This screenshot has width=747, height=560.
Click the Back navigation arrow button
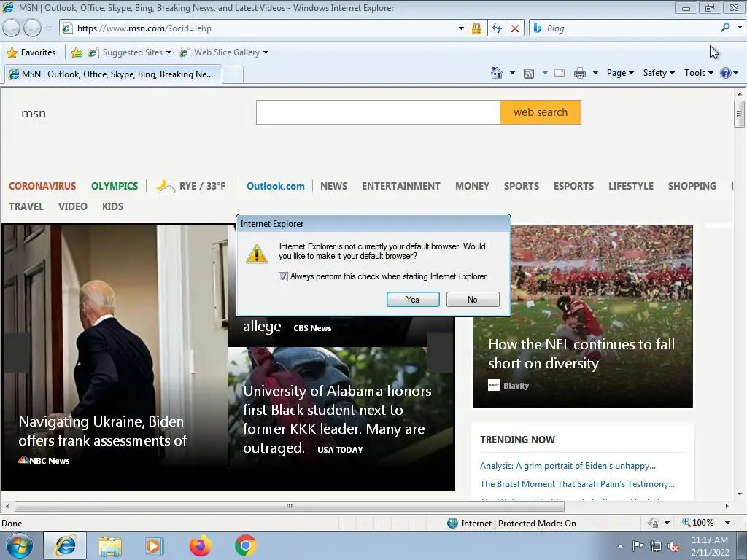[11, 28]
